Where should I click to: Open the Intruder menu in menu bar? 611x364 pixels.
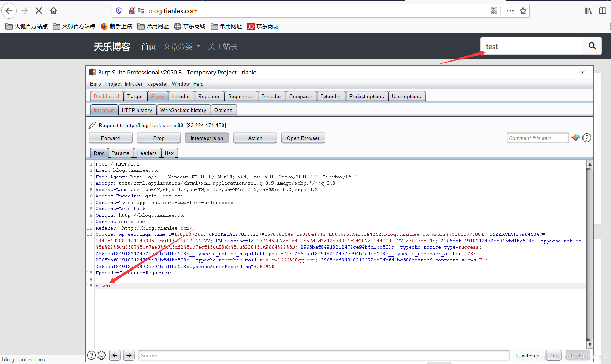134,84
